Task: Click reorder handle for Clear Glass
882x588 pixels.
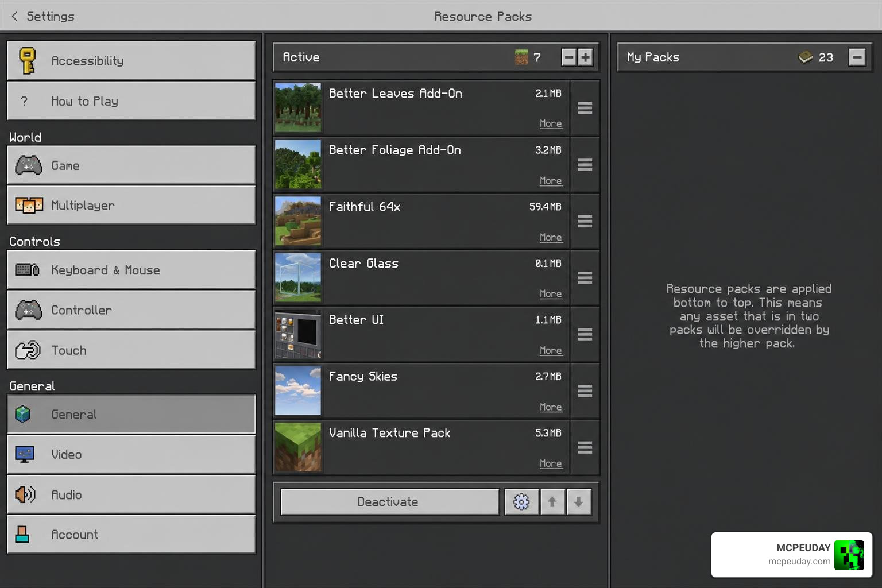Action: [585, 278]
